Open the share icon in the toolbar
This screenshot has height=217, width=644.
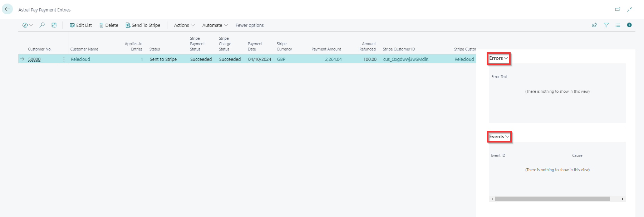(x=594, y=25)
